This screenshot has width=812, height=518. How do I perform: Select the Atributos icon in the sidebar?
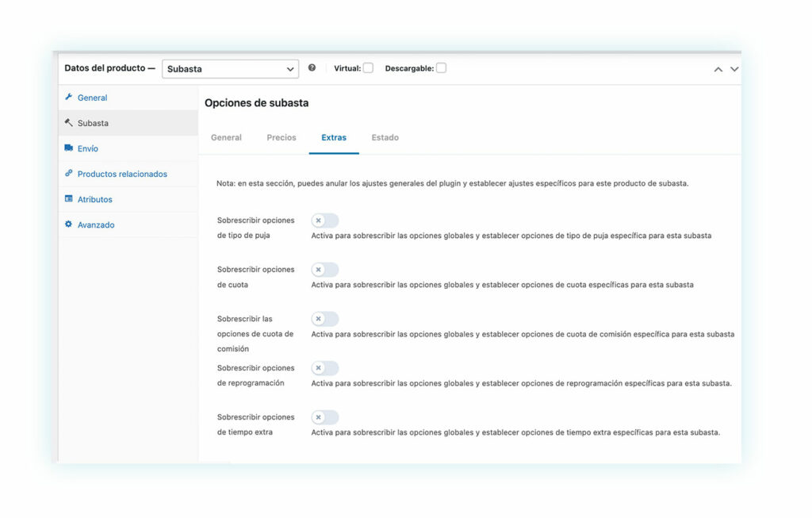tap(70, 198)
